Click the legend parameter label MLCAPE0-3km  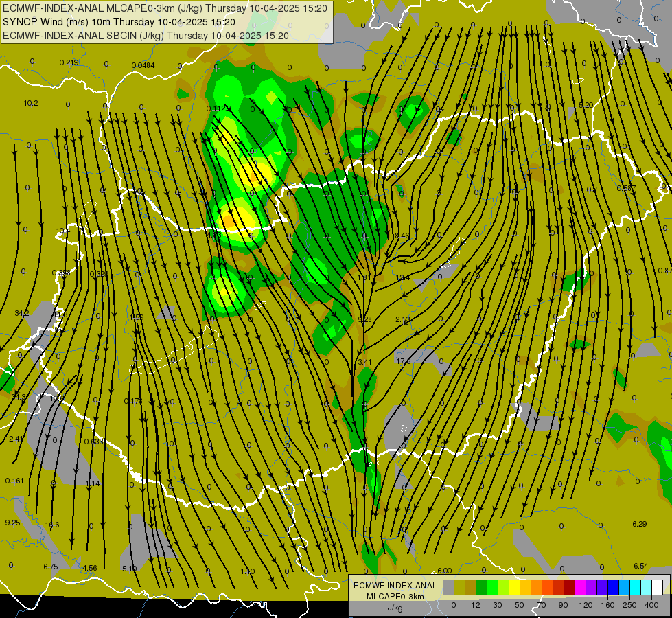coord(395,597)
